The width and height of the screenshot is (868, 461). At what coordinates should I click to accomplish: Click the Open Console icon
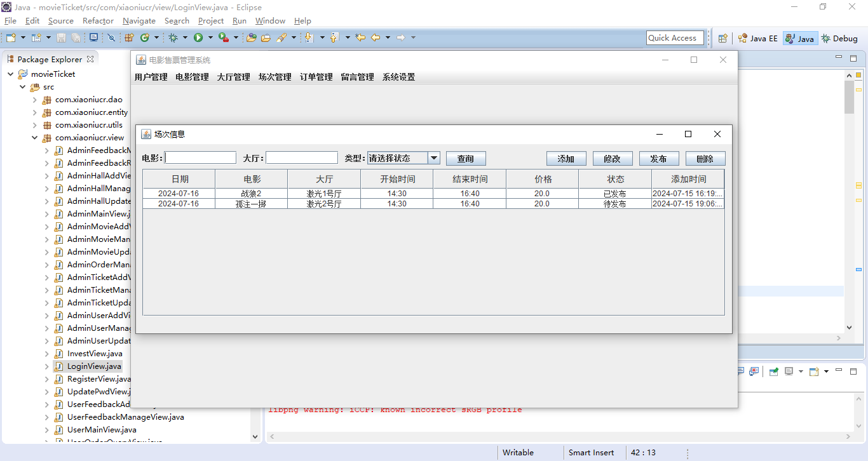(814, 371)
